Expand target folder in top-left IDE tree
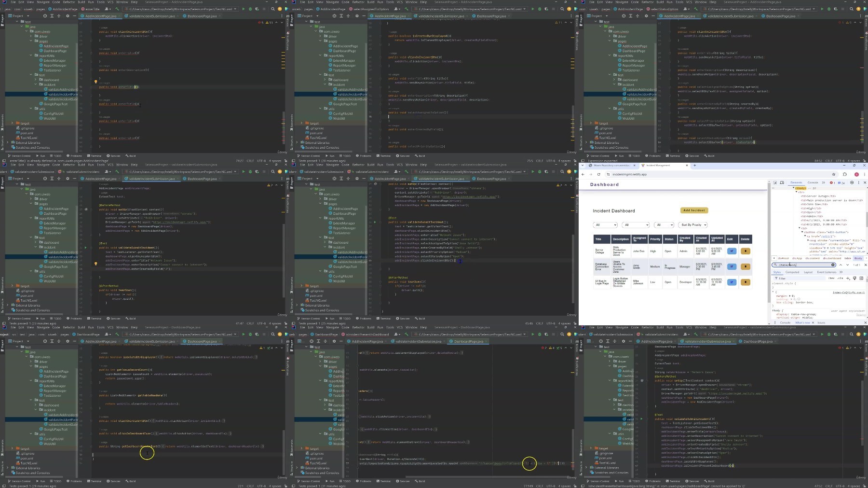Screen dimensions: 868x488 coord(13,123)
